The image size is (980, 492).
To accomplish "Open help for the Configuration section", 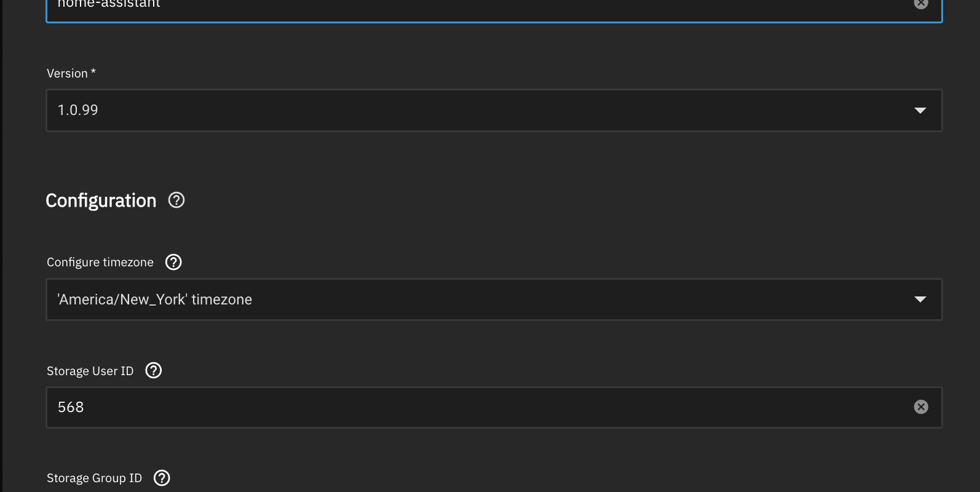I will coord(176,200).
